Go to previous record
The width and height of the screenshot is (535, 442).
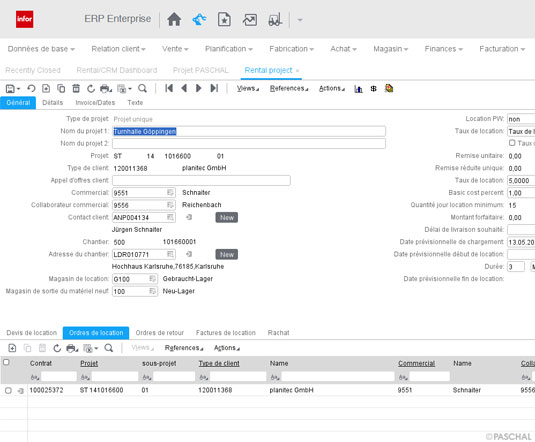coord(184,88)
